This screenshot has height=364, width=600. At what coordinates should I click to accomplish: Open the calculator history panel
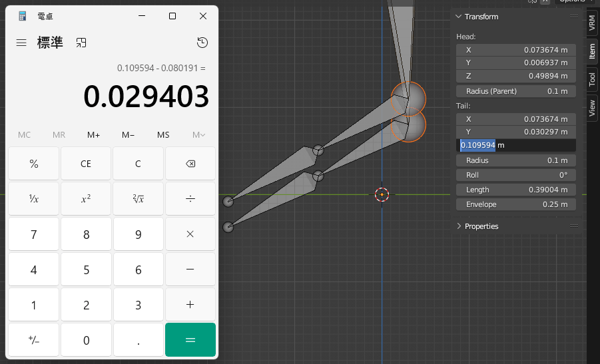pyautogui.click(x=202, y=43)
